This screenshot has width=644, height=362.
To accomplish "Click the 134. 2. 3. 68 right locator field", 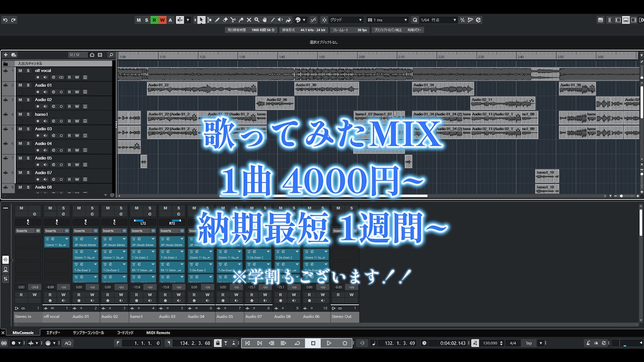I will tap(192, 344).
